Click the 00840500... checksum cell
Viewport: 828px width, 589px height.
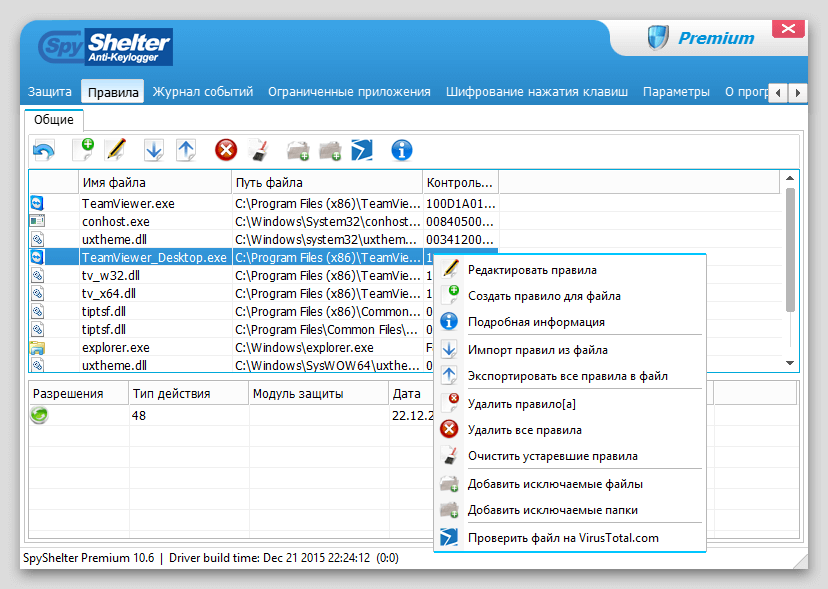click(460, 221)
